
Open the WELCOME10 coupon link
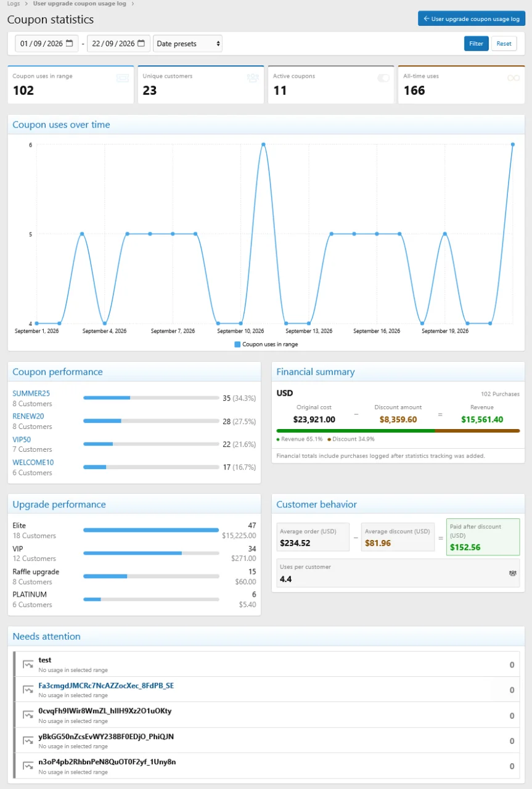33,462
